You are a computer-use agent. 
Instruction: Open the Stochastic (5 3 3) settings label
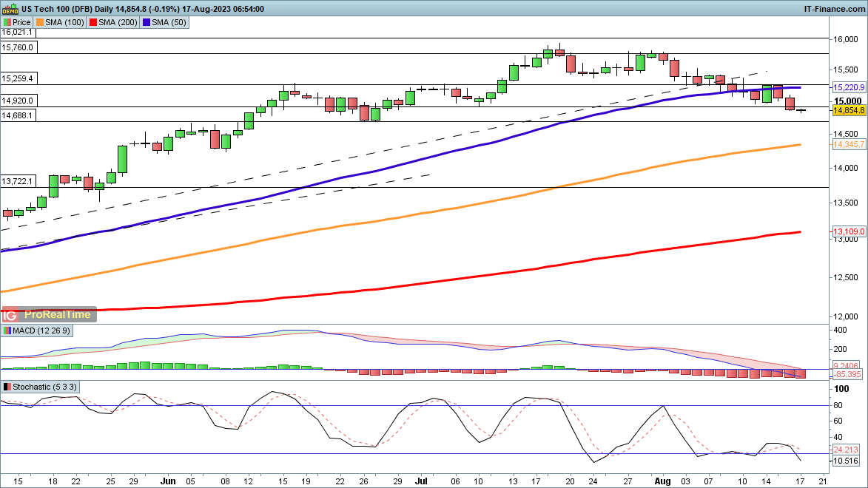[x=44, y=387]
